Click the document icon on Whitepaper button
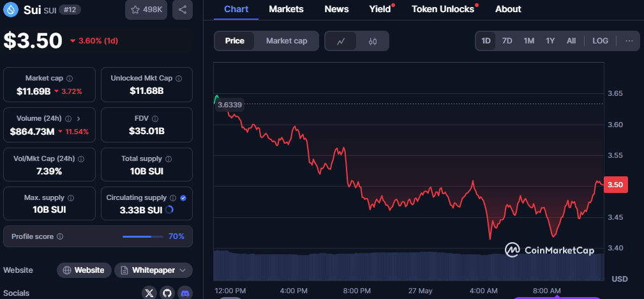 124,270
